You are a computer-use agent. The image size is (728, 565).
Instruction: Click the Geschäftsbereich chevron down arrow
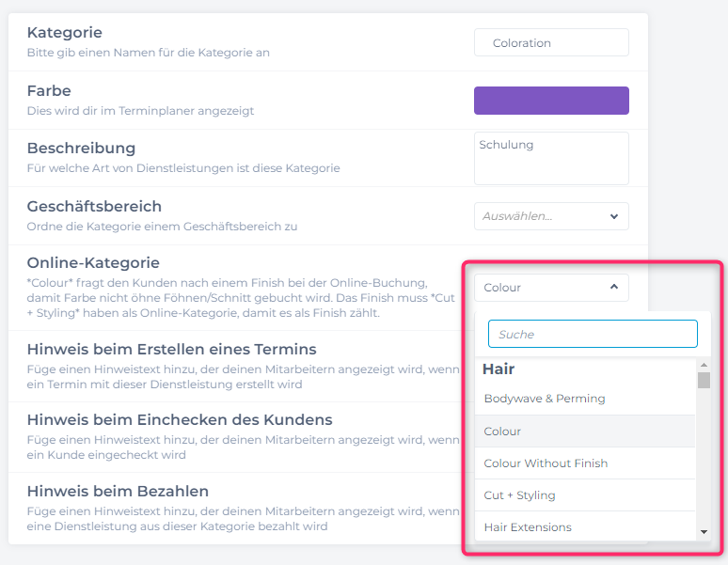tap(614, 216)
